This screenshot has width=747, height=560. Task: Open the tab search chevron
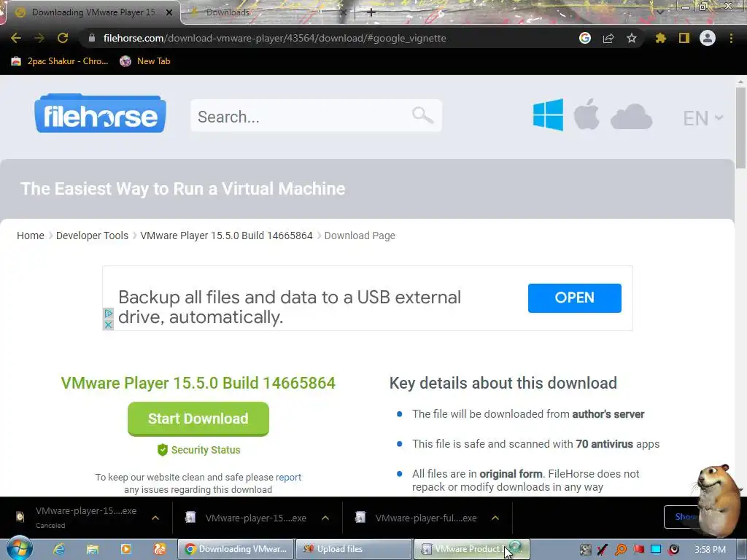(x=659, y=12)
